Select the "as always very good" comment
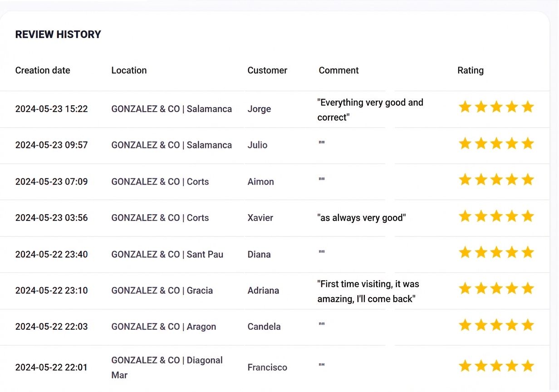Screen dimensions: 559x392 [x=361, y=218]
